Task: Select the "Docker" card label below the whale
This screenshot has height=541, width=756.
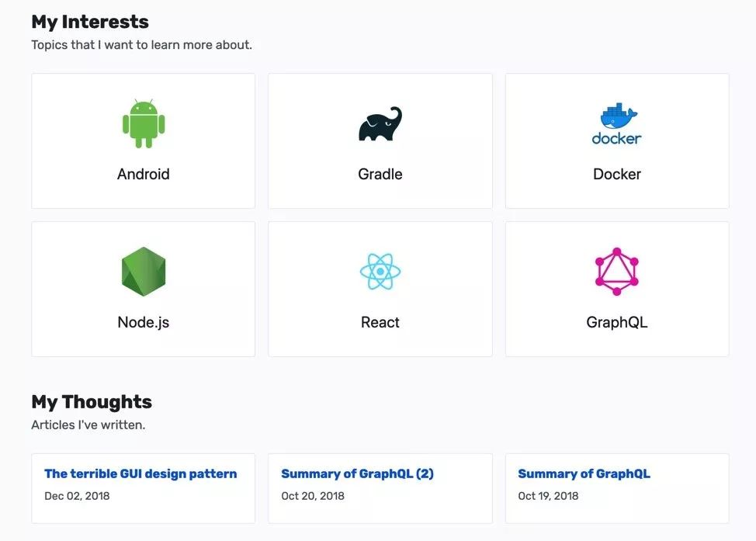Action: [617, 174]
